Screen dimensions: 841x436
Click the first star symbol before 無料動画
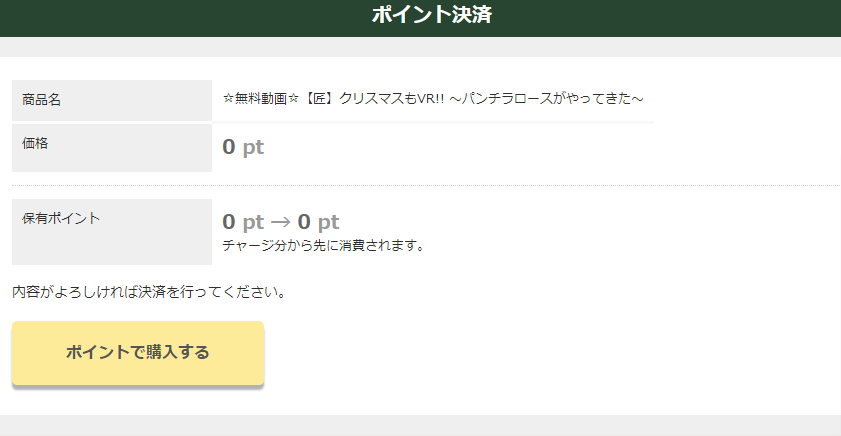228,99
